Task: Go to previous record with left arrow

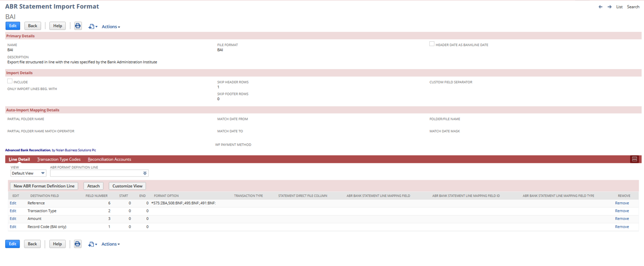Action: (600, 7)
